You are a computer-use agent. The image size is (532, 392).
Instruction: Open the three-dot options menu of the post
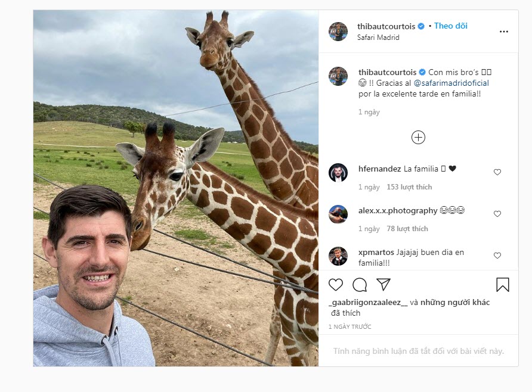click(504, 31)
